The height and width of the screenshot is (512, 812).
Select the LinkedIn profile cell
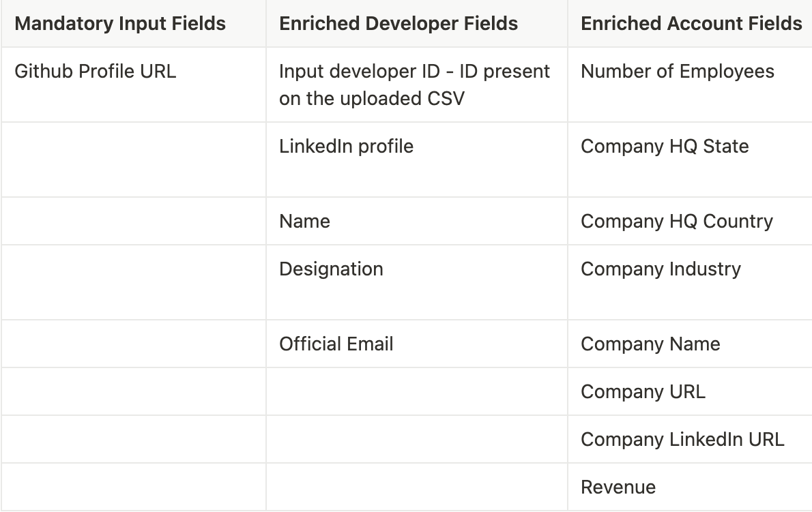point(346,147)
